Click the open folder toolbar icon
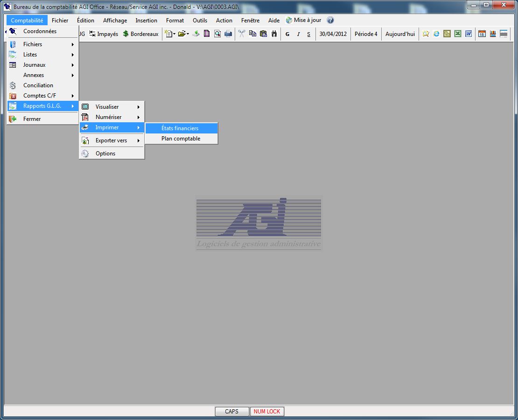This screenshot has height=420, width=518. tap(182, 34)
